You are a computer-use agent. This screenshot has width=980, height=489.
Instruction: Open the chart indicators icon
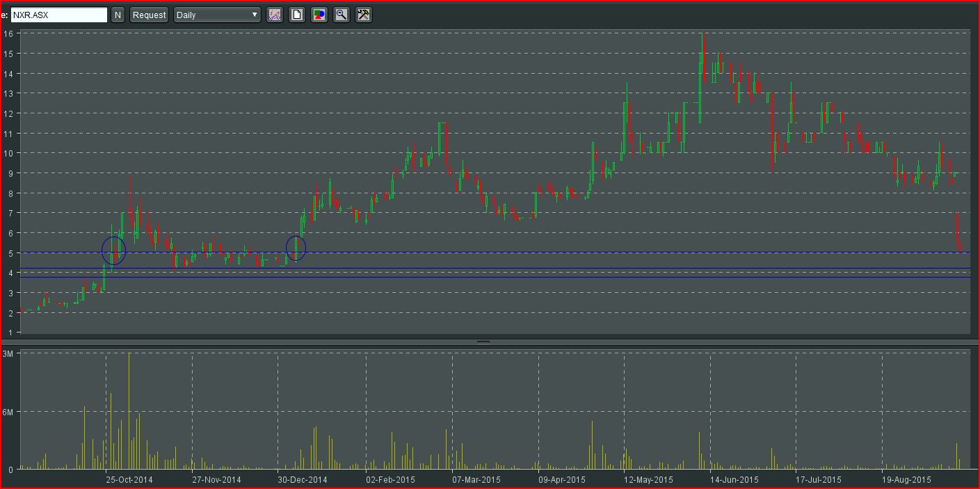275,15
